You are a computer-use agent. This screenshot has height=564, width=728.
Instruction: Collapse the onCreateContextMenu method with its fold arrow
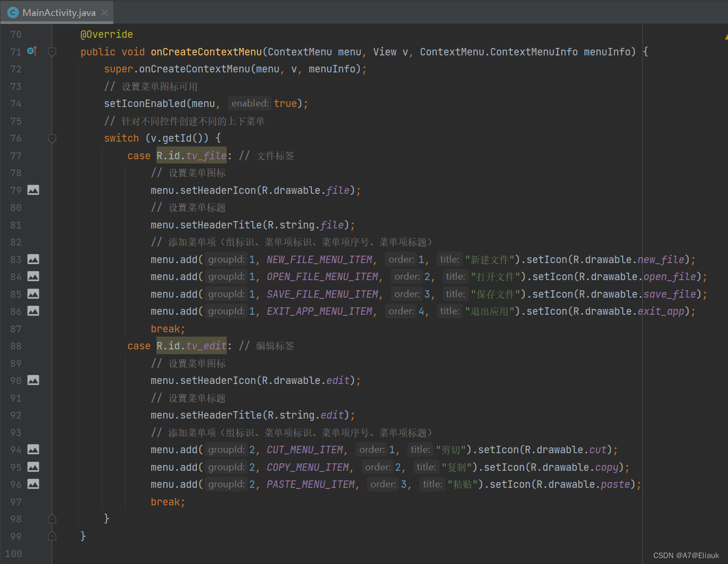pyautogui.click(x=52, y=51)
